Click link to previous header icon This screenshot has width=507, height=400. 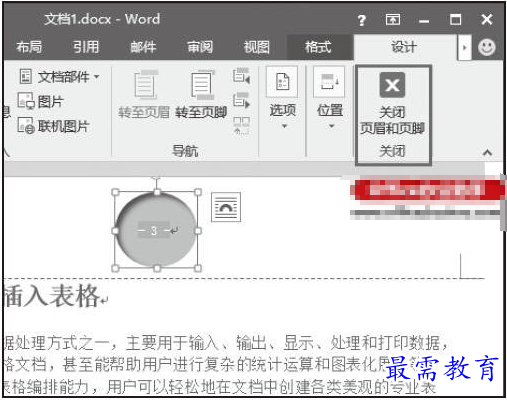[x=241, y=125]
